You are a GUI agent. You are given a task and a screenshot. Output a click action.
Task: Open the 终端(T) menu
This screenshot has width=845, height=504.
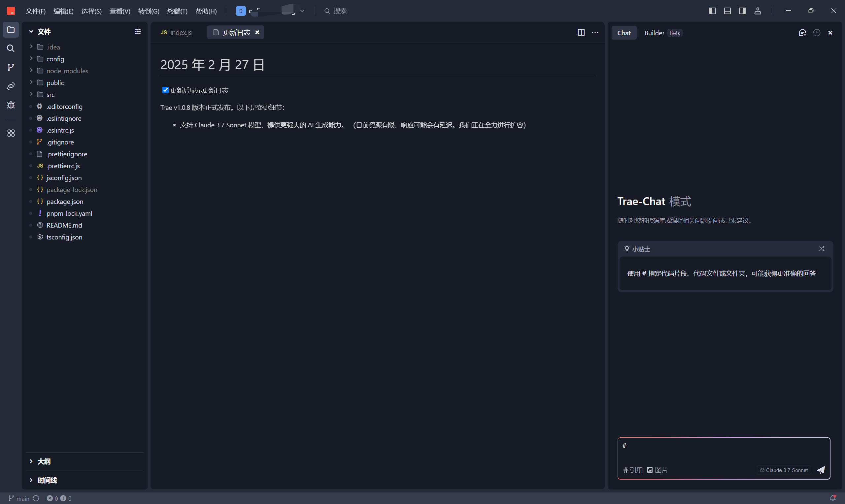coord(177,11)
